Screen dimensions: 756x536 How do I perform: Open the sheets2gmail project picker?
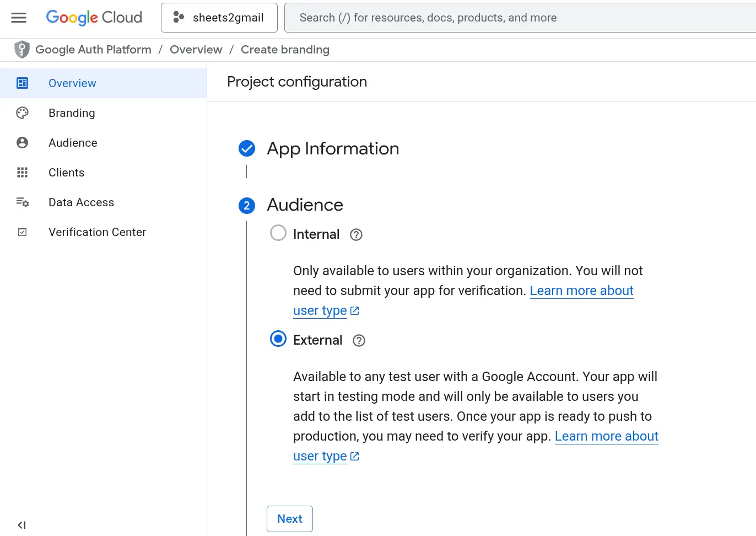coord(219,18)
